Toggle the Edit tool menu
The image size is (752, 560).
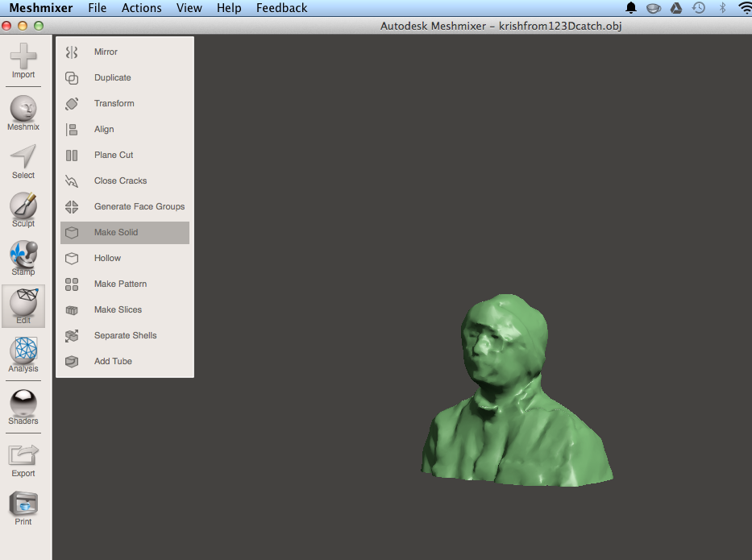[23, 306]
